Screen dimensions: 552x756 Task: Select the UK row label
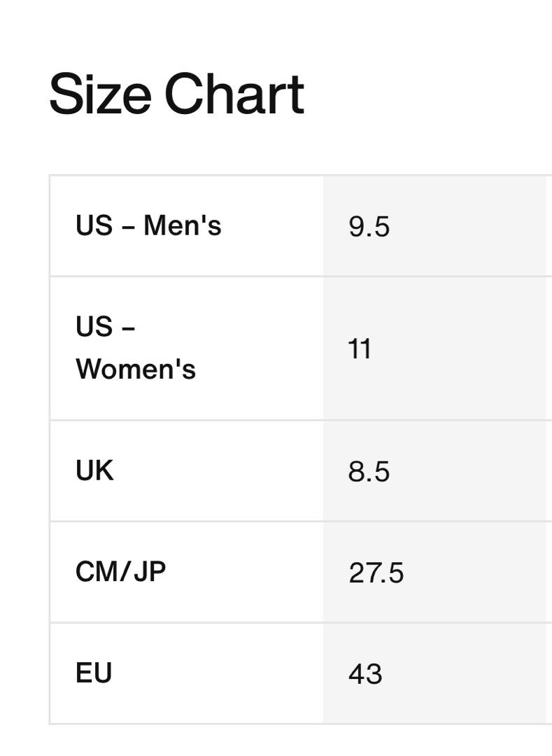pos(94,470)
